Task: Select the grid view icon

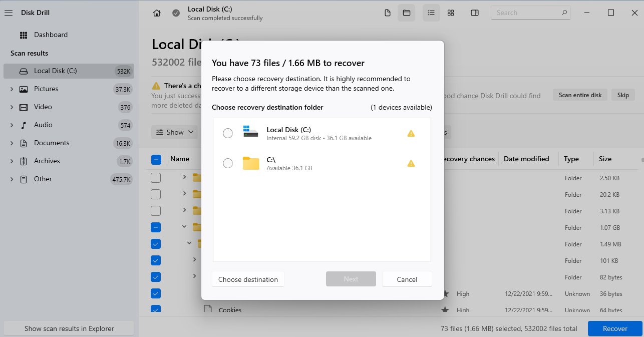Action: pyautogui.click(x=451, y=13)
